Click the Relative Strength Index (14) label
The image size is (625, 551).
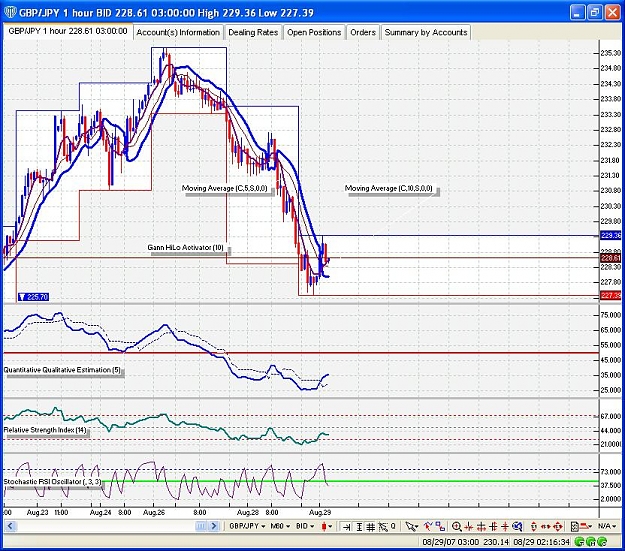tap(45, 430)
